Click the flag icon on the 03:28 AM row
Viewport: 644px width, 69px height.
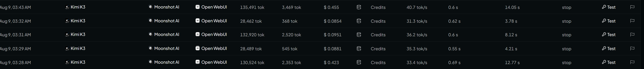(632, 62)
